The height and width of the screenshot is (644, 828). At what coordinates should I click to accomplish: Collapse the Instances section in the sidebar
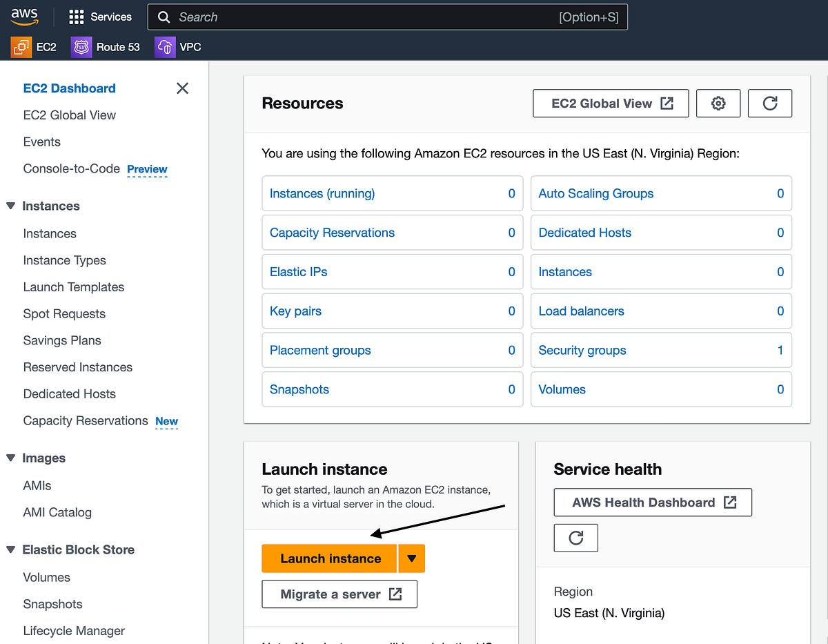coord(10,206)
